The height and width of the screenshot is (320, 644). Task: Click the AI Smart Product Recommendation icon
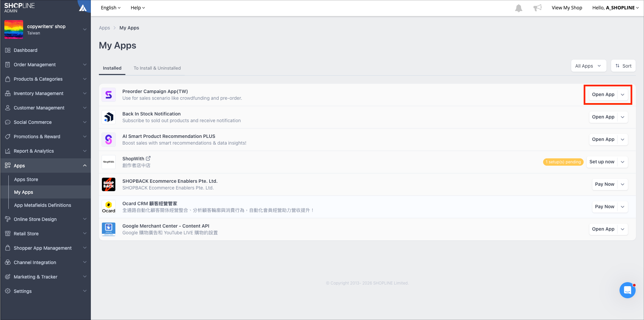[109, 140]
